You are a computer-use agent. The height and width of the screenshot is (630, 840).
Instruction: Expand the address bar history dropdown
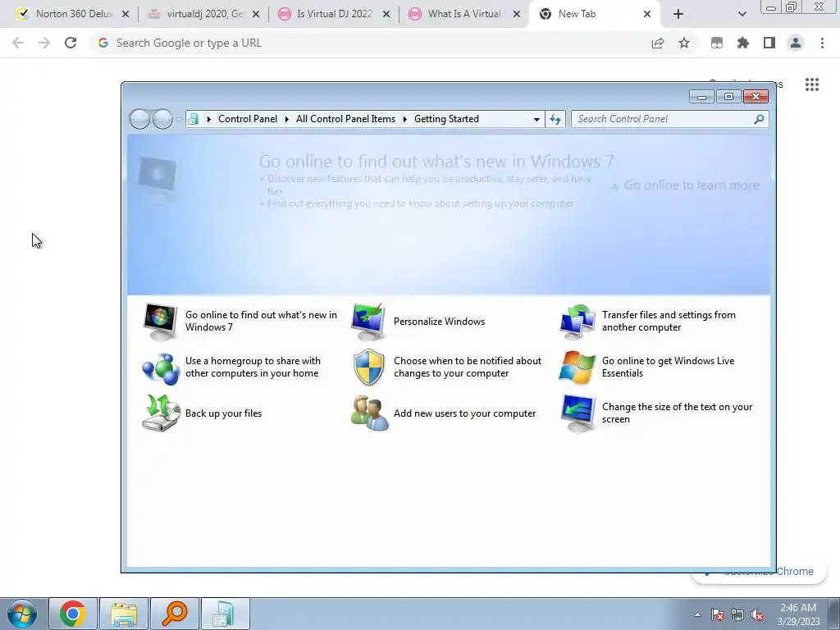536,120
